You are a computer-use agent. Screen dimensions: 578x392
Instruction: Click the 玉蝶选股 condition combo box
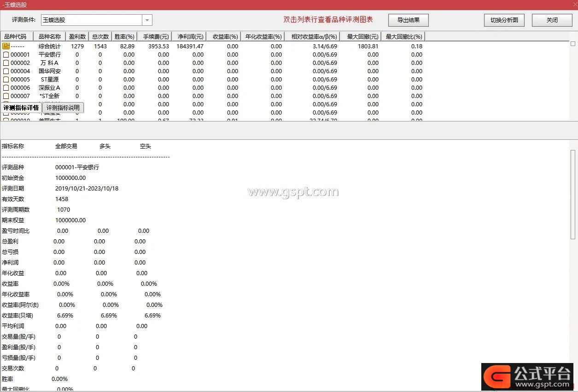click(96, 20)
